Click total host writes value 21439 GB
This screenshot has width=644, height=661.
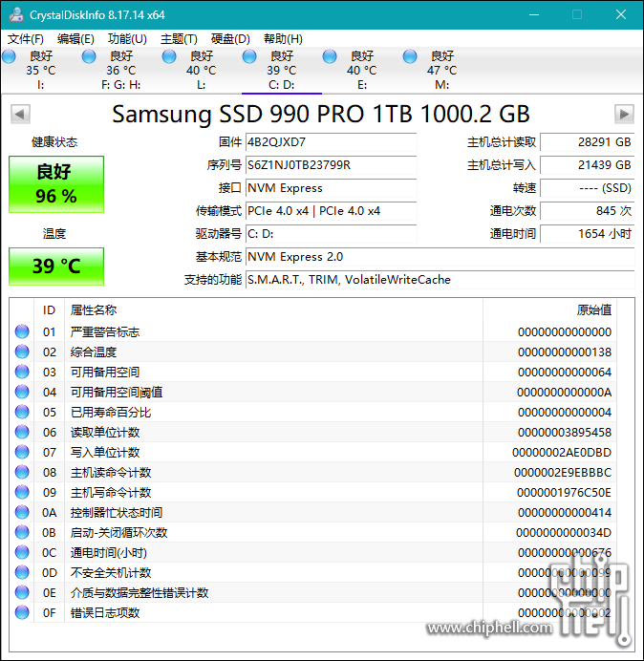(x=587, y=165)
